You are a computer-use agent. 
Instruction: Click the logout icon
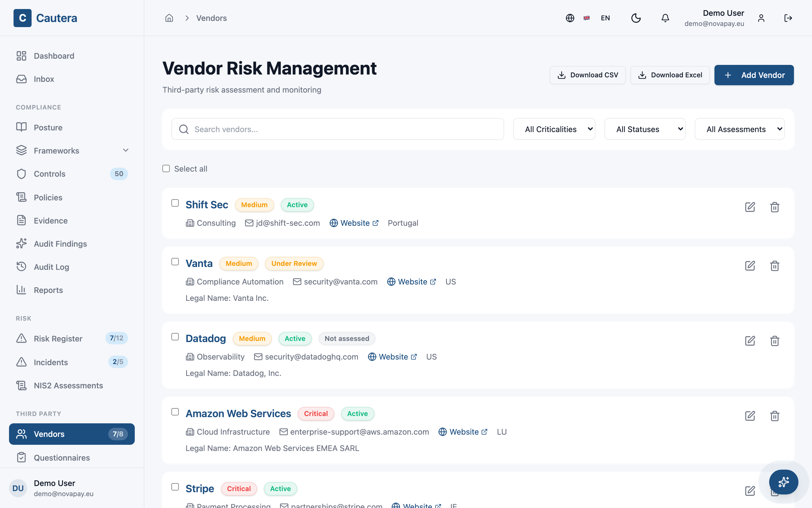pos(788,18)
